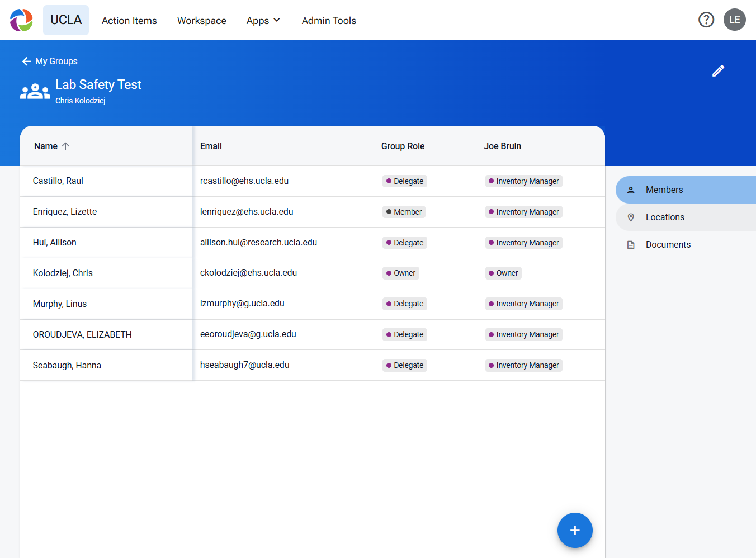Click the name Murphy, Linus
The image size is (756, 558).
[60, 304]
